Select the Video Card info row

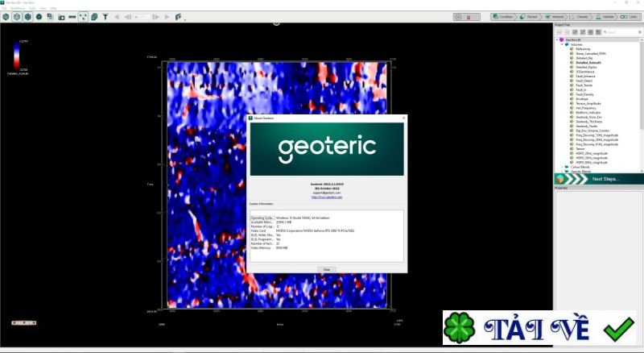(x=327, y=230)
